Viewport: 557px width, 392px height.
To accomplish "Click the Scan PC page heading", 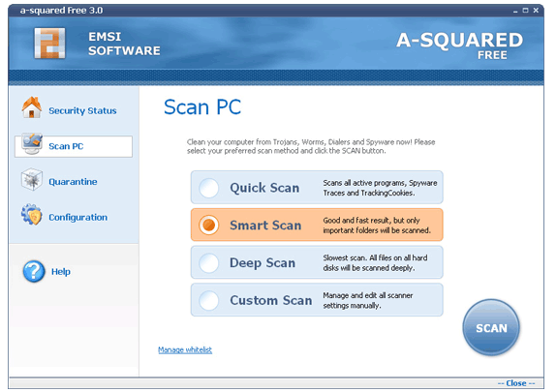I will click(x=202, y=106).
